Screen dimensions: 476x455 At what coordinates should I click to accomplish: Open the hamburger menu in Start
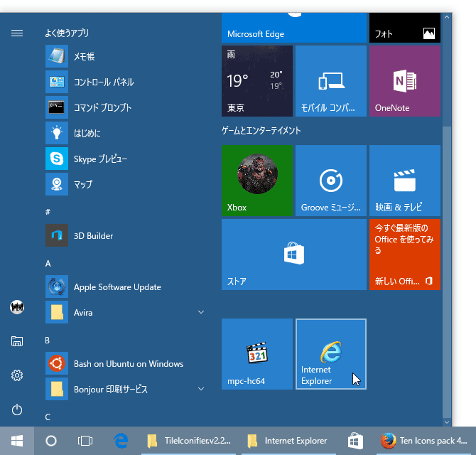(x=17, y=33)
